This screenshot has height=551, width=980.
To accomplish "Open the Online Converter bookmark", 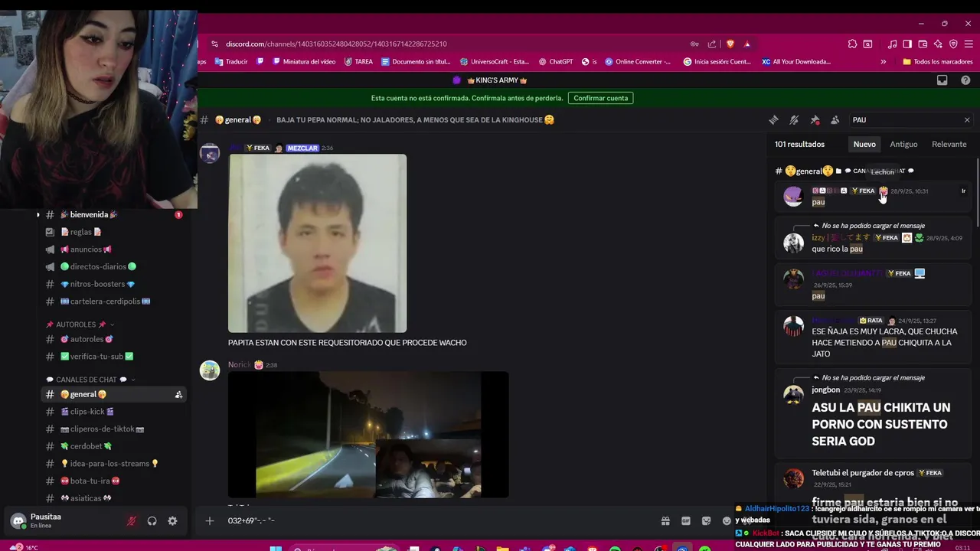I will tap(638, 62).
